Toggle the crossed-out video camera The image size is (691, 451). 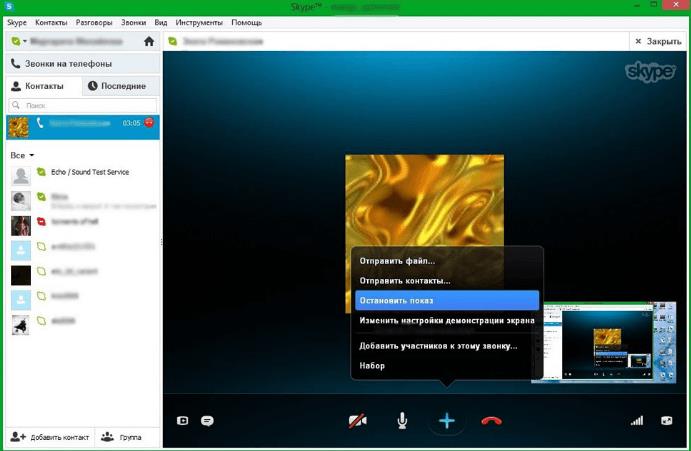coord(357,421)
